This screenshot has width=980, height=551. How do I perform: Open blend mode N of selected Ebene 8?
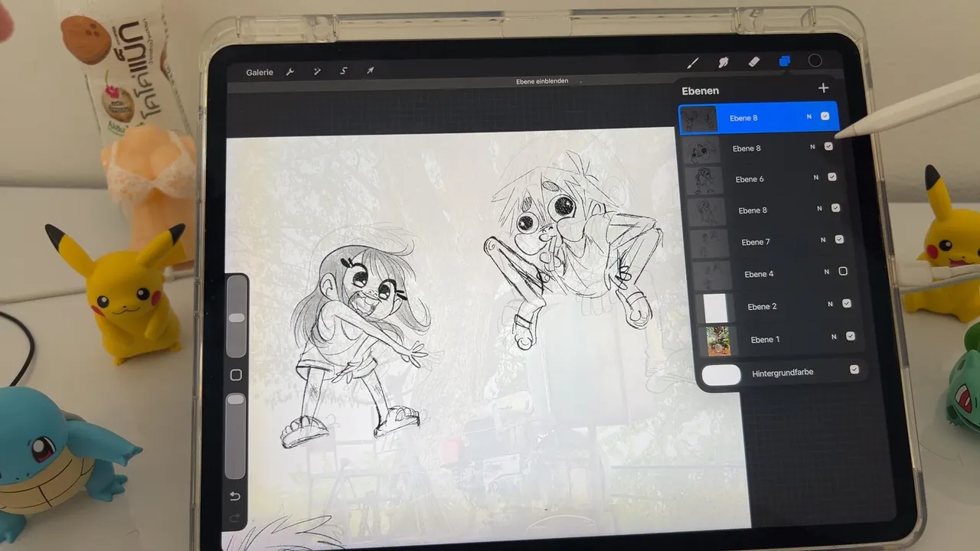[808, 117]
